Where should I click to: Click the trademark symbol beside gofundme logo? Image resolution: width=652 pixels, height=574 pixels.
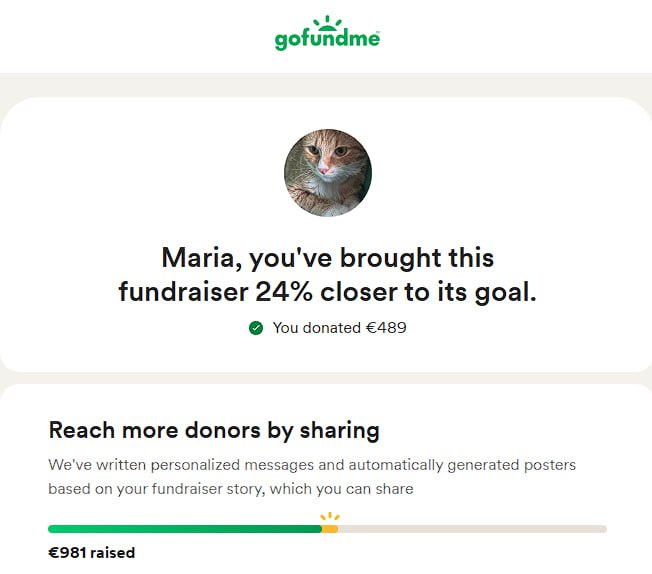pyautogui.click(x=378, y=32)
